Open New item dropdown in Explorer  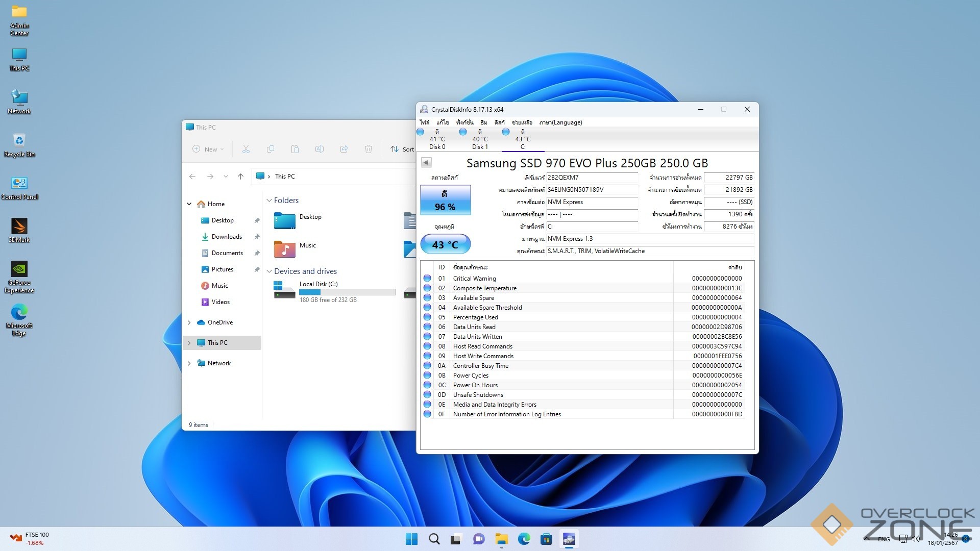coord(208,149)
